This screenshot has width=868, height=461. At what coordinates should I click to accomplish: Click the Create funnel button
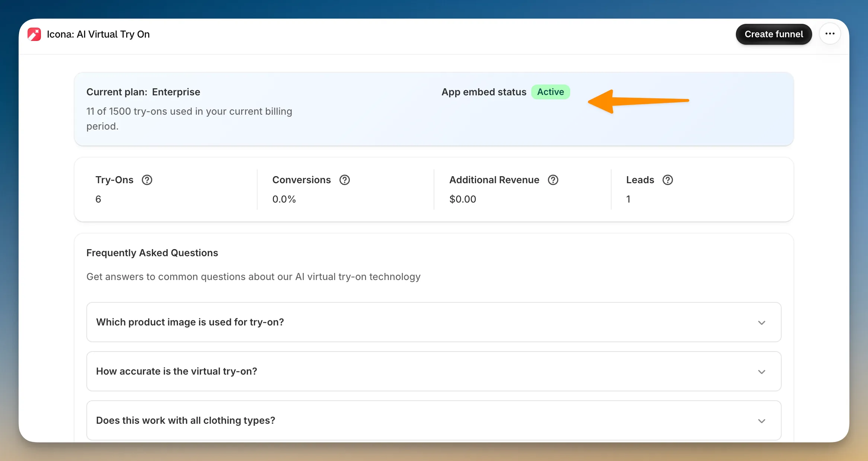tap(774, 34)
